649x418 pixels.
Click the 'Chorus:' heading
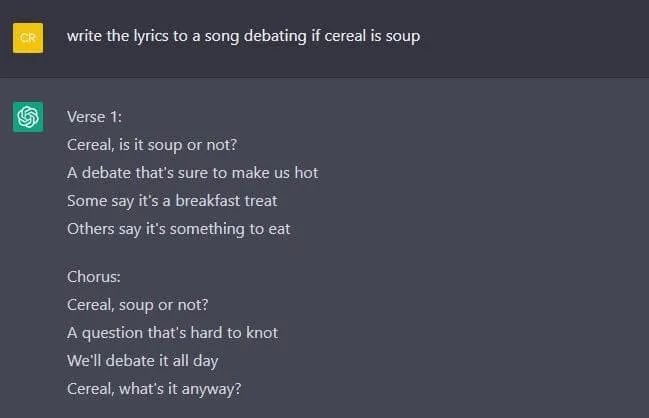coord(94,276)
